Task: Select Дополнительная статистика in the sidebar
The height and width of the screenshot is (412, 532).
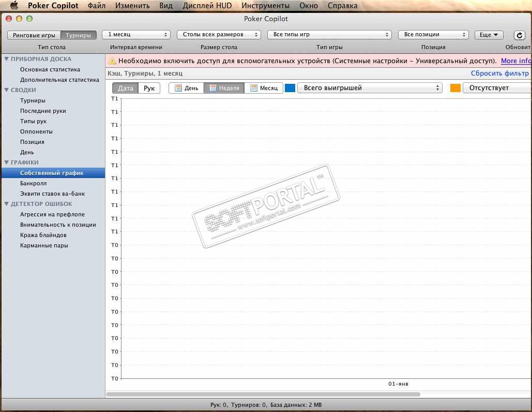Action: point(60,80)
